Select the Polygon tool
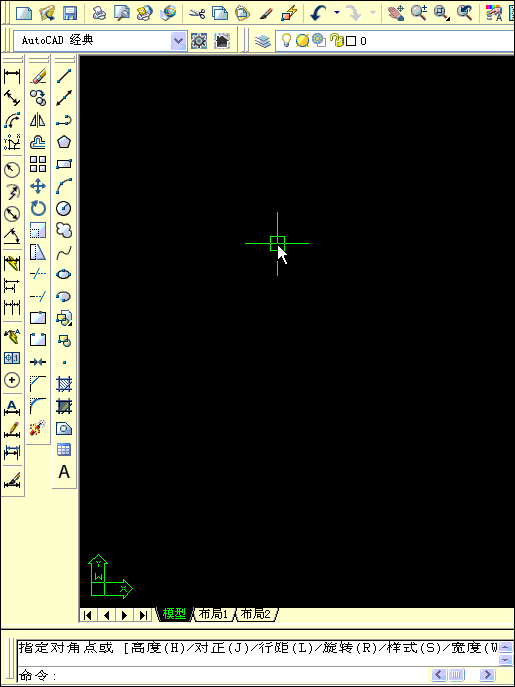Screen dimensions: 515x687 (64, 142)
